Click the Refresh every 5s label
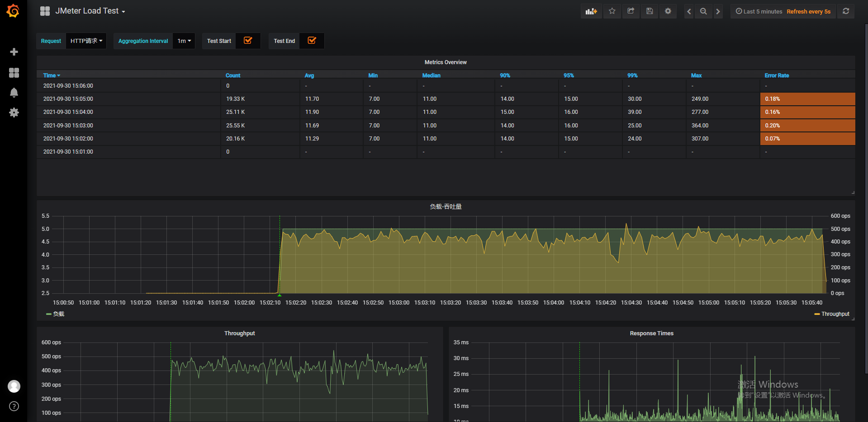This screenshot has width=868, height=422. coord(808,11)
